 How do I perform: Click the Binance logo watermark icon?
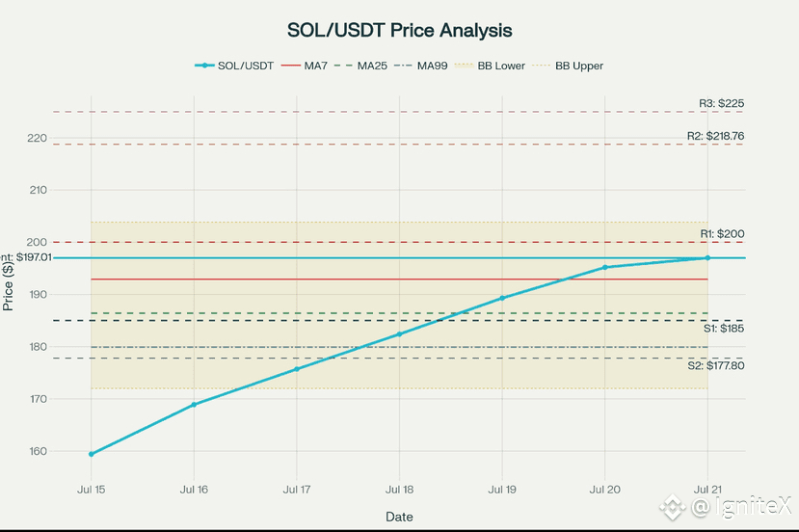click(672, 507)
